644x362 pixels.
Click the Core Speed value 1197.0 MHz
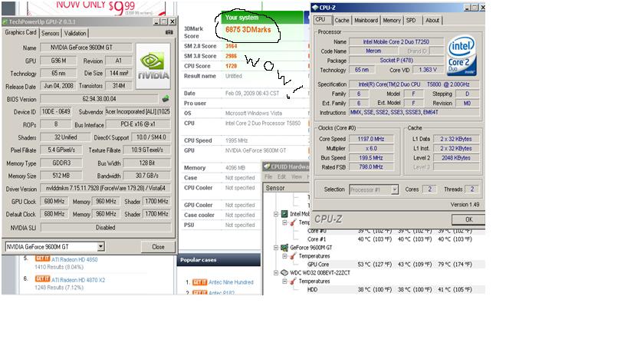(371, 139)
